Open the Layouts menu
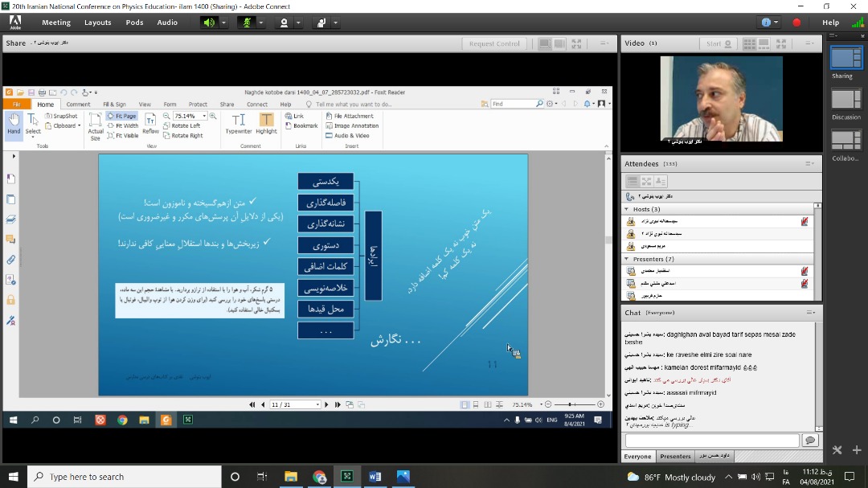The width and height of the screenshot is (868, 488). pyautogui.click(x=98, y=23)
